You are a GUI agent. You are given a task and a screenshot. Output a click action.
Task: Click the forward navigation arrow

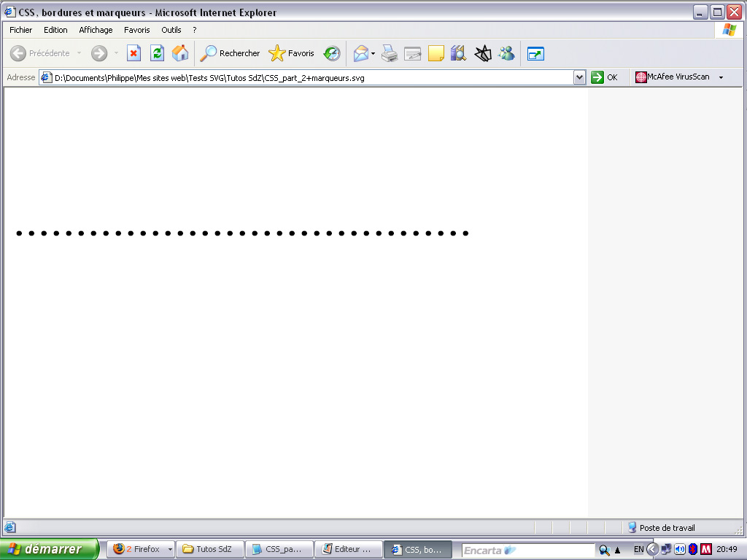(x=99, y=53)
